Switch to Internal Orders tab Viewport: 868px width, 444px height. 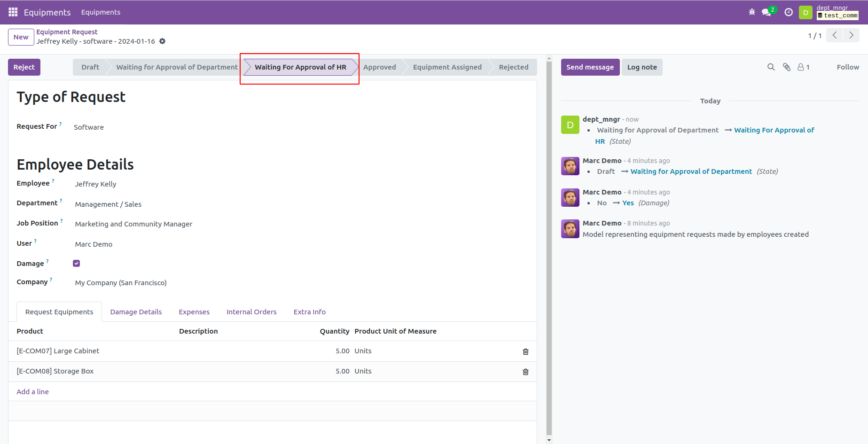[251, 312]
